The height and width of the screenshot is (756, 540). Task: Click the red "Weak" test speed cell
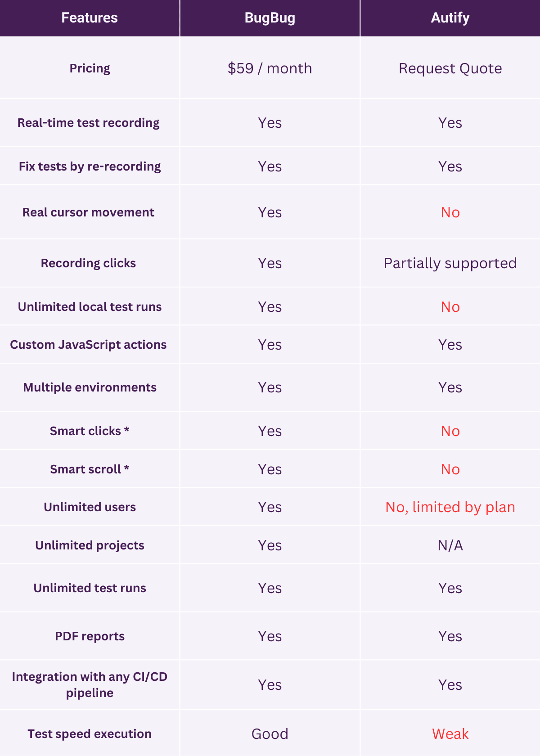(450, 734)
